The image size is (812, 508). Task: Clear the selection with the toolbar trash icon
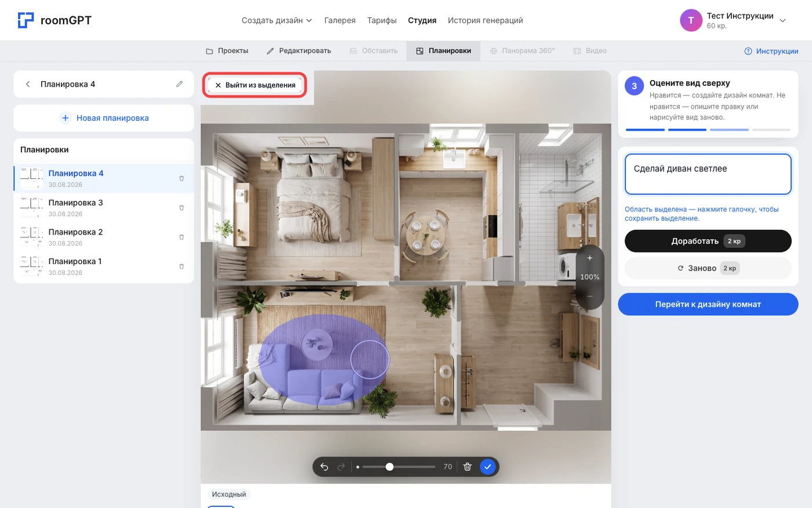tap(467, 467)
